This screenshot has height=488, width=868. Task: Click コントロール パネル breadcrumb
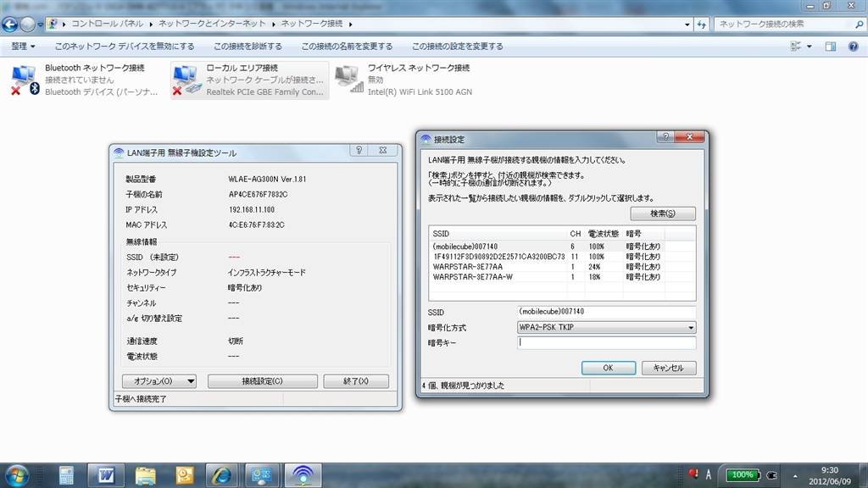tap(107, 24)
